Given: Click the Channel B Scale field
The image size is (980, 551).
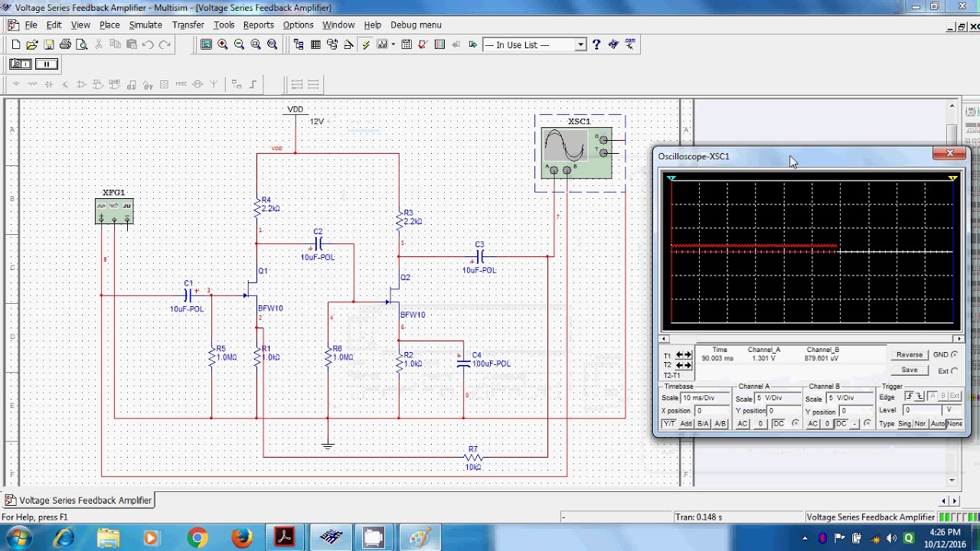Looking at the screenshot, I should click(x=849, y=398).
